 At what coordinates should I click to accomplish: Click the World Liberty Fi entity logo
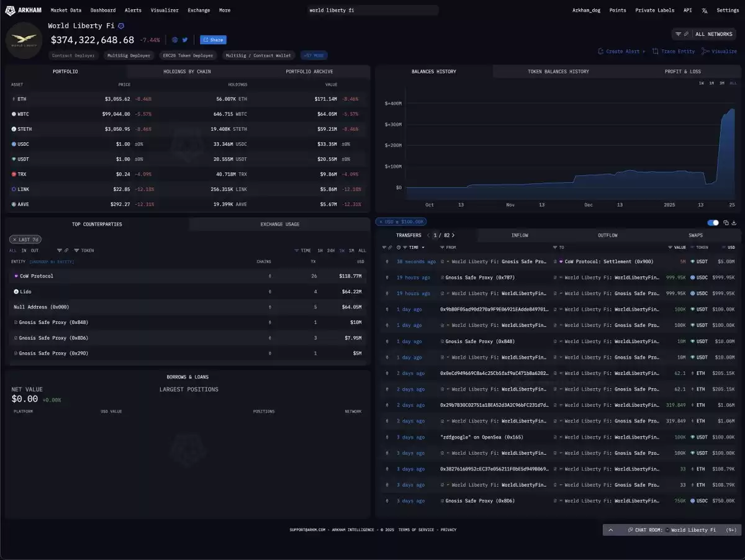[24, 40]
